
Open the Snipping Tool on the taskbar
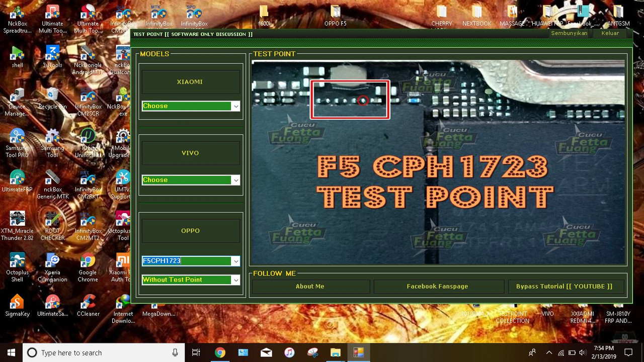312,352
